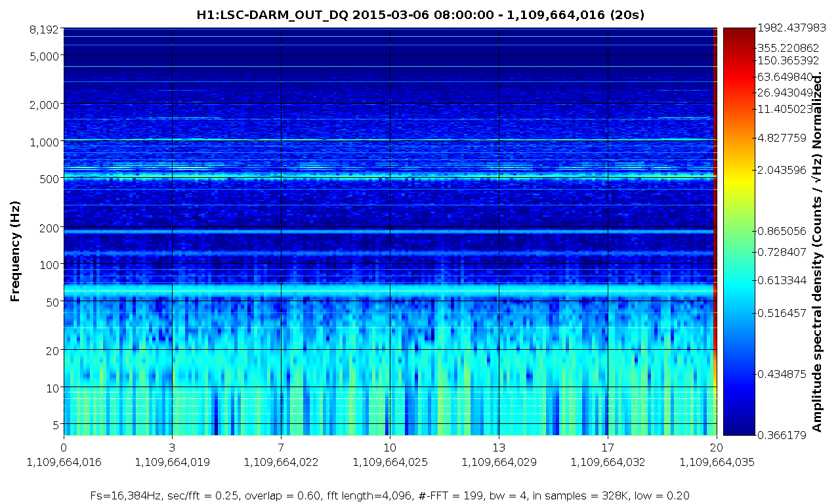Viewport: 840px width, 504px height.
Task: Click the 5,000 frequency tick label
Action: tap(45, 56)
